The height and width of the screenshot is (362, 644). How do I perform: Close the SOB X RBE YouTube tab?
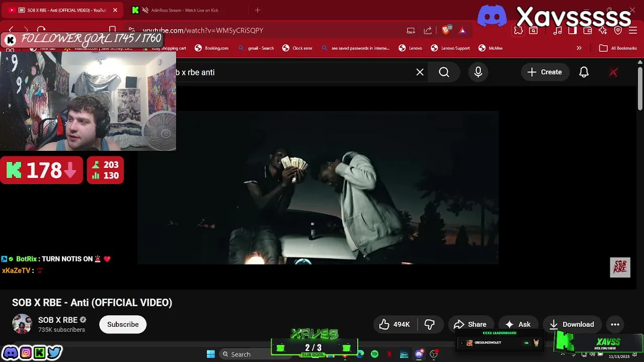(x=115, y=10)
